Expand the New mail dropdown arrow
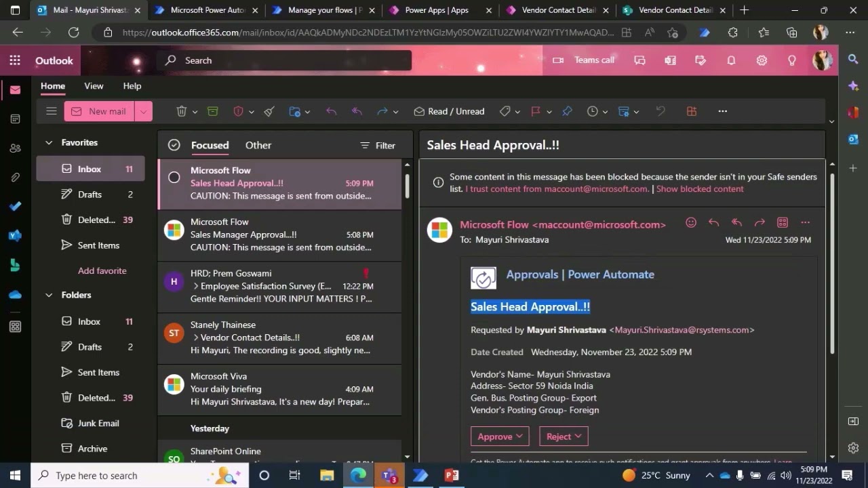The width and height of the screenshot is (868, 488). (x=143, y=111)
